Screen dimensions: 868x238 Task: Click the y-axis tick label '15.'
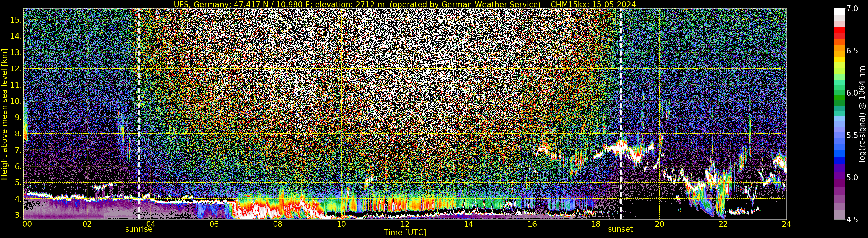pos(16,20)
